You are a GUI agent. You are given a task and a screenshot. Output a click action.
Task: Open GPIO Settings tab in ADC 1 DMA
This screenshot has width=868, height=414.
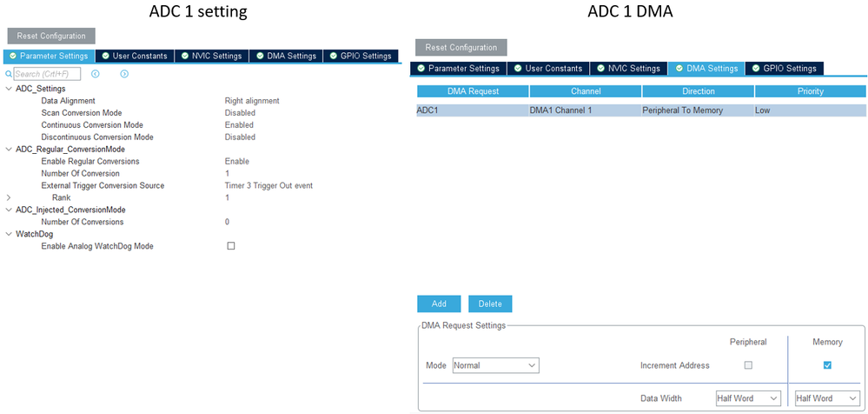(x=785, y=69)
